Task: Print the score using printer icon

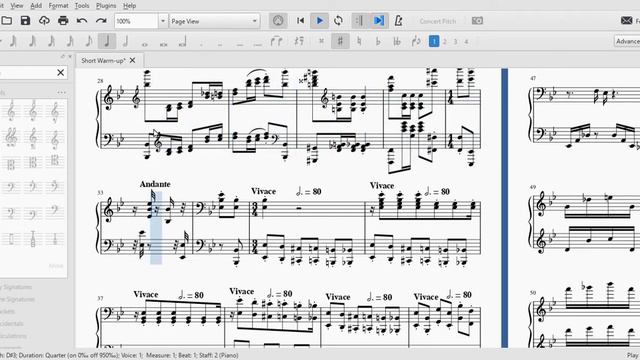Action: coord(63,21)
